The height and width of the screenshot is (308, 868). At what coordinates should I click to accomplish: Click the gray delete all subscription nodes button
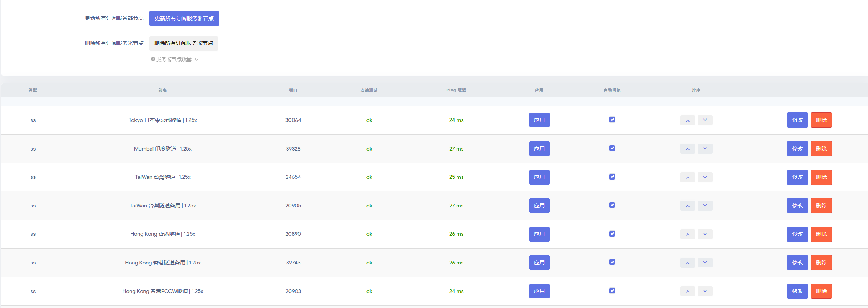(x=183, y=44)
